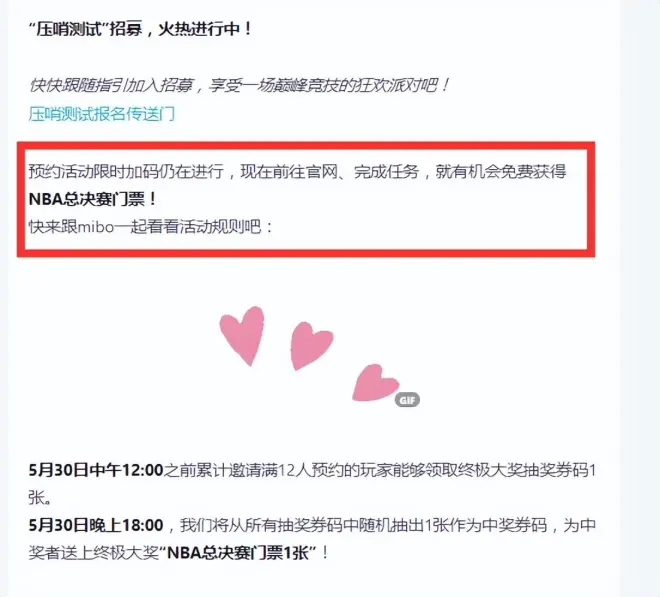Click the bold date 5月30日晚上18:00
The height and width of the screenshot is (597, 660).
[x=96, y=525]
